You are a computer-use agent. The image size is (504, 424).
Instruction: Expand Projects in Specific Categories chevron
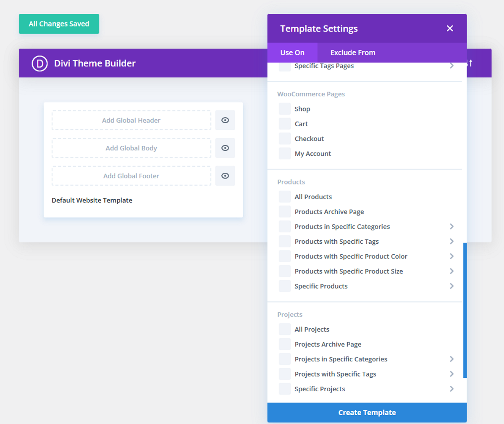click(451, 359)
